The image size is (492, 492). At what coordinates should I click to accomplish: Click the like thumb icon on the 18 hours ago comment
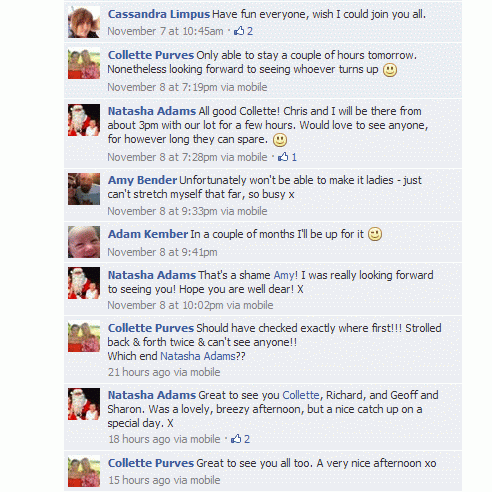pos(236,439)
